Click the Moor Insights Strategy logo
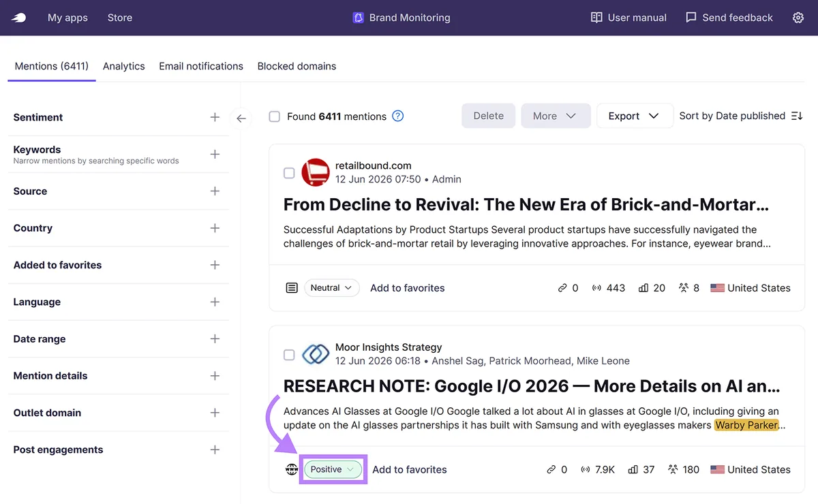Screen dimensions: 818x504 [316, 354]
